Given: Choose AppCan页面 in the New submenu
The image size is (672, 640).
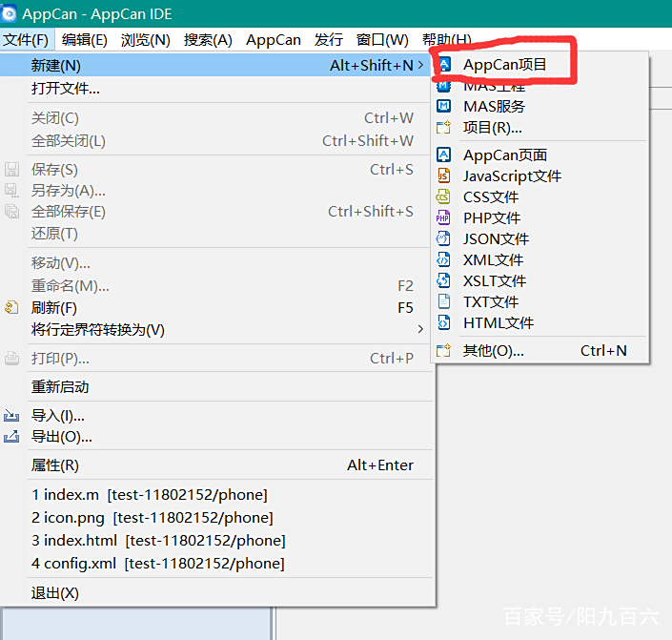Looking at the screenshot, I should [540, 155].
